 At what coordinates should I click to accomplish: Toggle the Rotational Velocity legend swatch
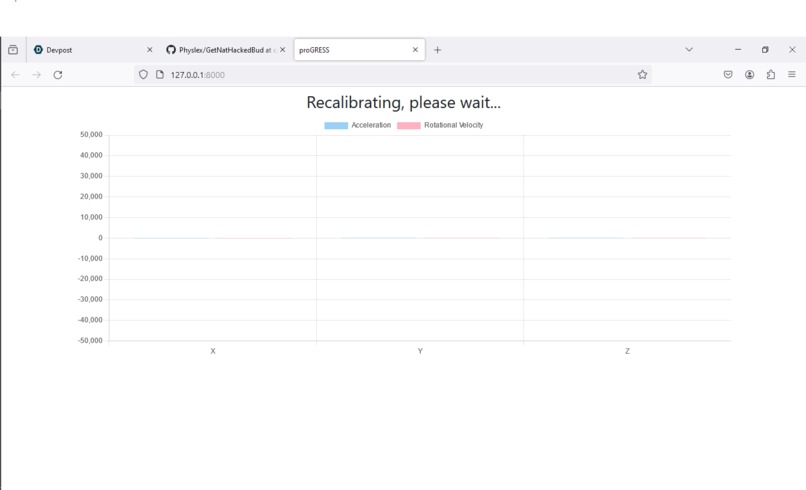[x=409, y=125]
